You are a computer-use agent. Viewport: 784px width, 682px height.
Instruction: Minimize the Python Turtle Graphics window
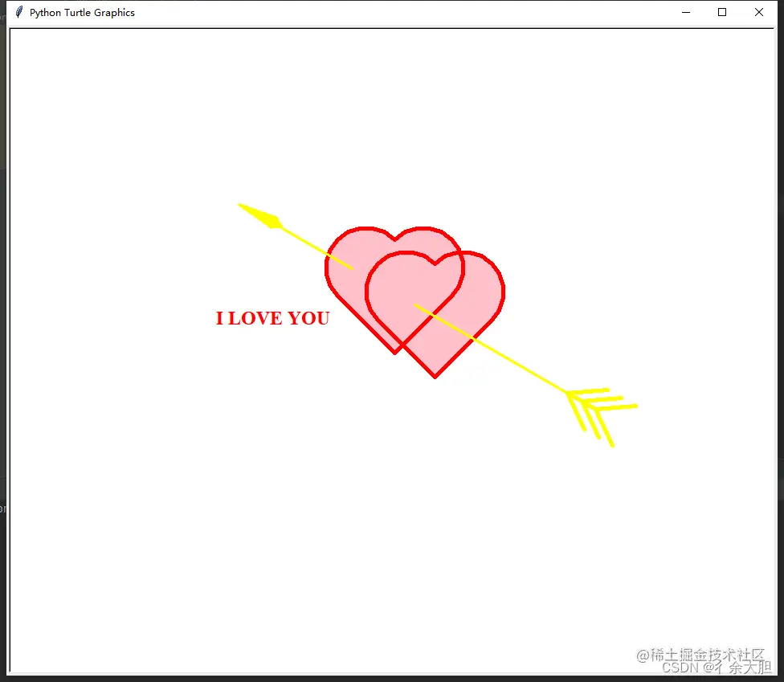[x=685, y=13]
